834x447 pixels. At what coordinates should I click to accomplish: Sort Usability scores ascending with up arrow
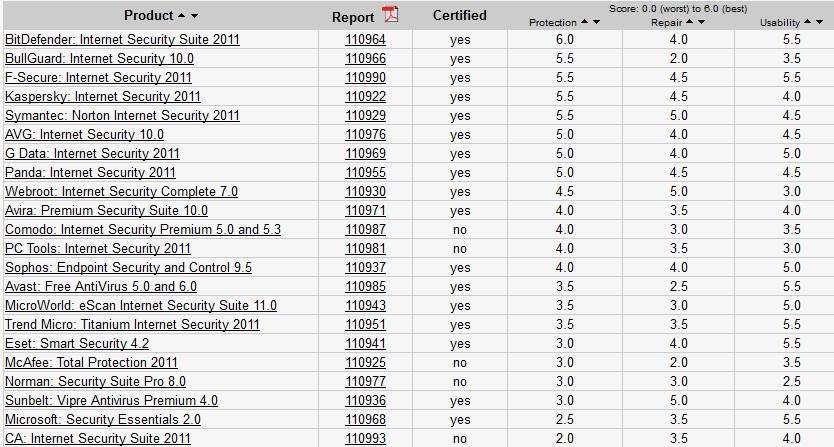click(x=808, y=22)
